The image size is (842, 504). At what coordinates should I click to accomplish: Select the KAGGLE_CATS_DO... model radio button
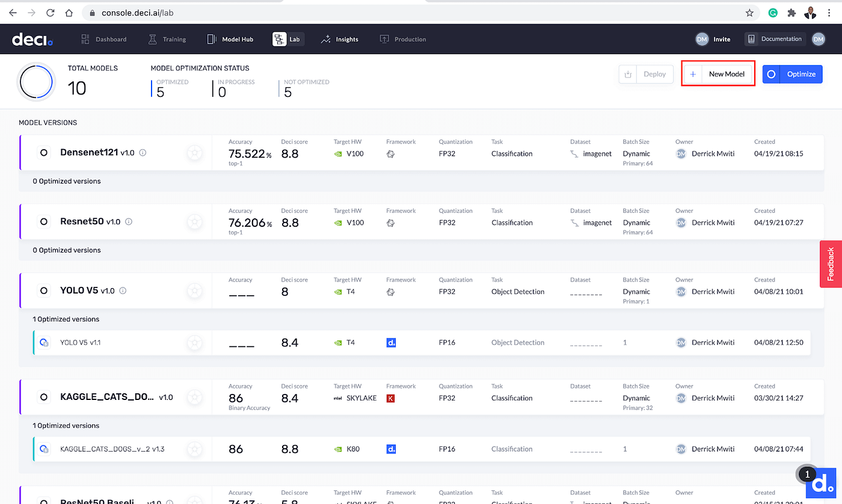44,397
